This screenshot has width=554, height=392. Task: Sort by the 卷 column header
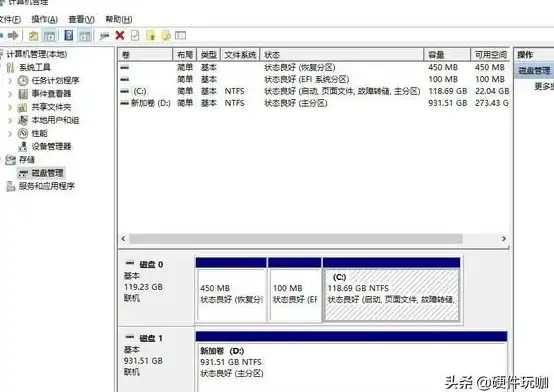coord(145,55)
